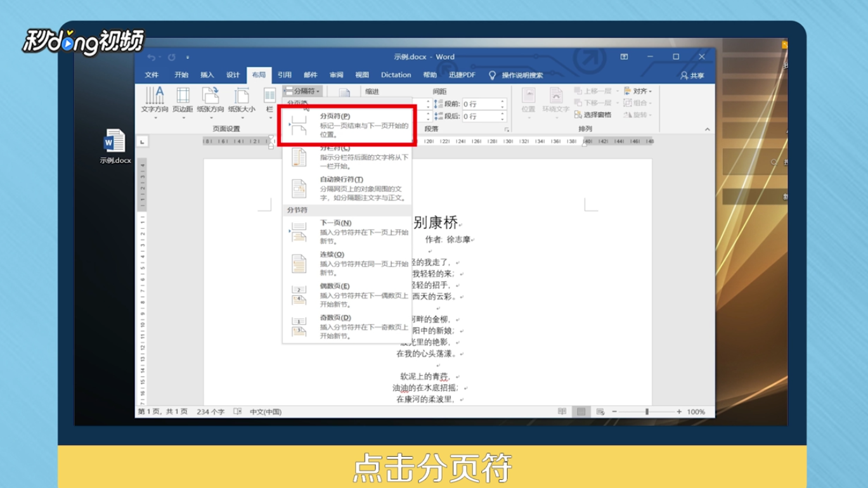This screenshot has height=488, width=868.
Task: Switch to the 视图 view tab
Action: pos(362,75)
